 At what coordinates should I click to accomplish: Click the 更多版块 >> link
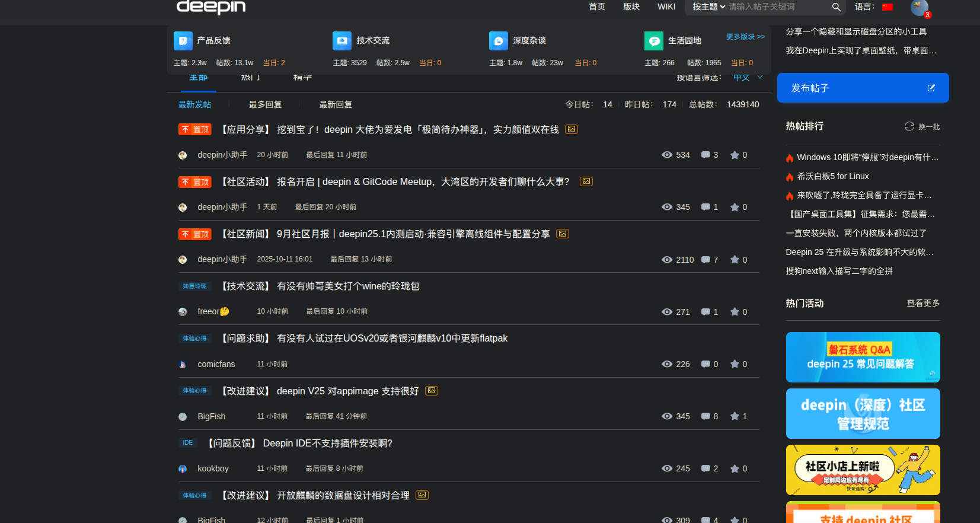(746, 37)
